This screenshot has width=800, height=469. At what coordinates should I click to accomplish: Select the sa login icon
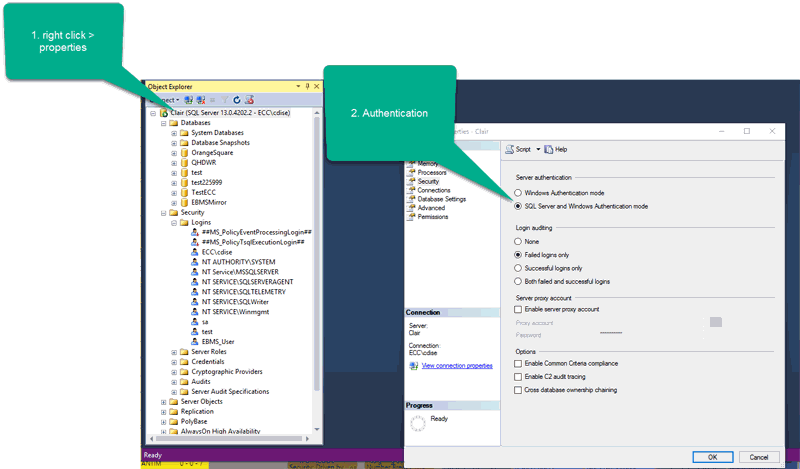195,321
